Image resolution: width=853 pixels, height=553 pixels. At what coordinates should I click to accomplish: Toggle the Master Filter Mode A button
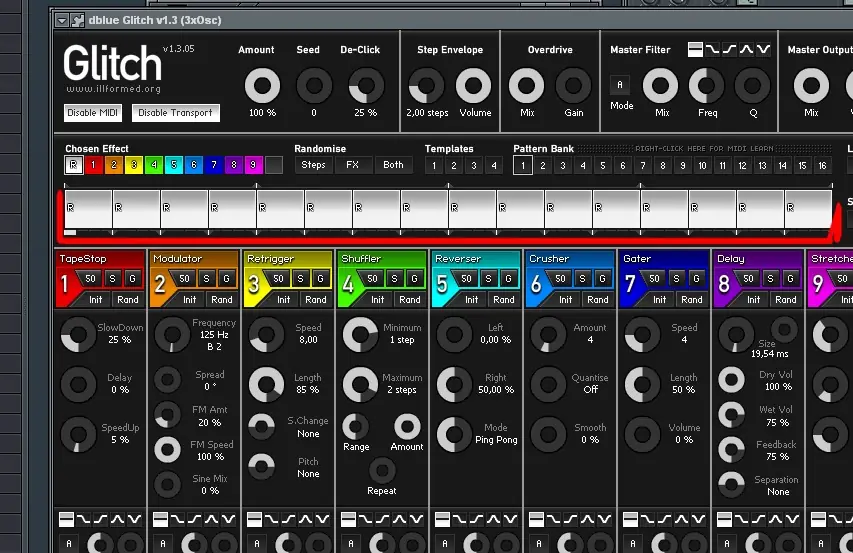coord(620,85)
